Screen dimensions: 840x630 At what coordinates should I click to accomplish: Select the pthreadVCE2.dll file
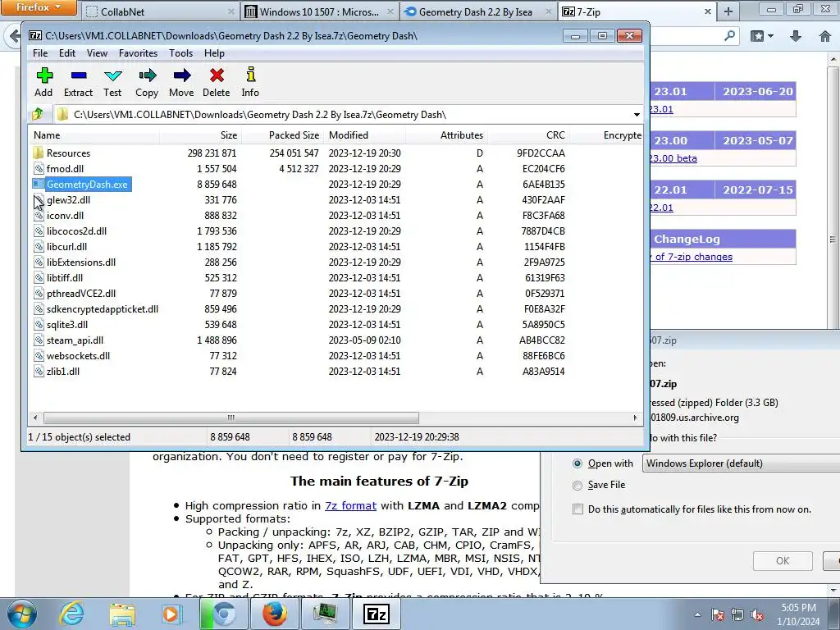[81, 294]
